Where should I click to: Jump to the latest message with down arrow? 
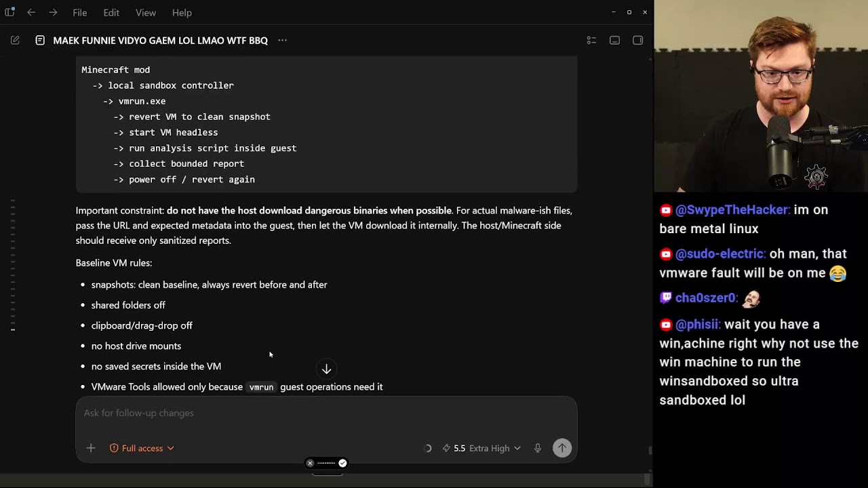point(326,369)
